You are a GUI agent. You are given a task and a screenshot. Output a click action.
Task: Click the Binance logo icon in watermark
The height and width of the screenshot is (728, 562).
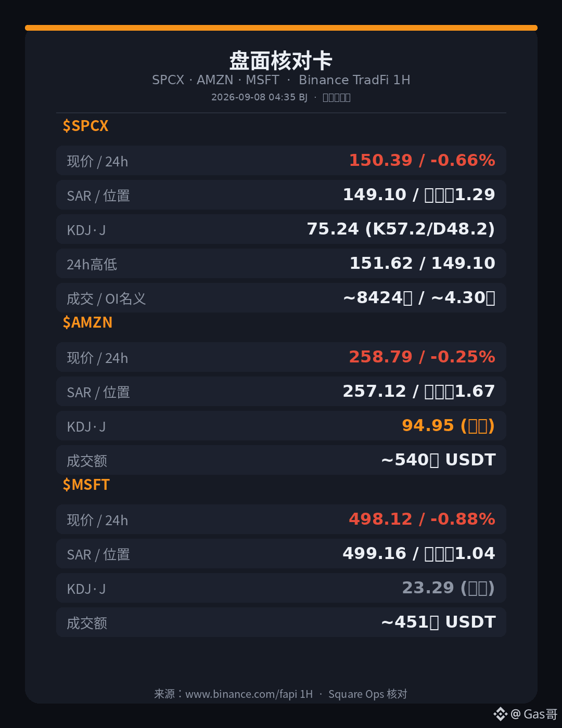coord(501,714)
